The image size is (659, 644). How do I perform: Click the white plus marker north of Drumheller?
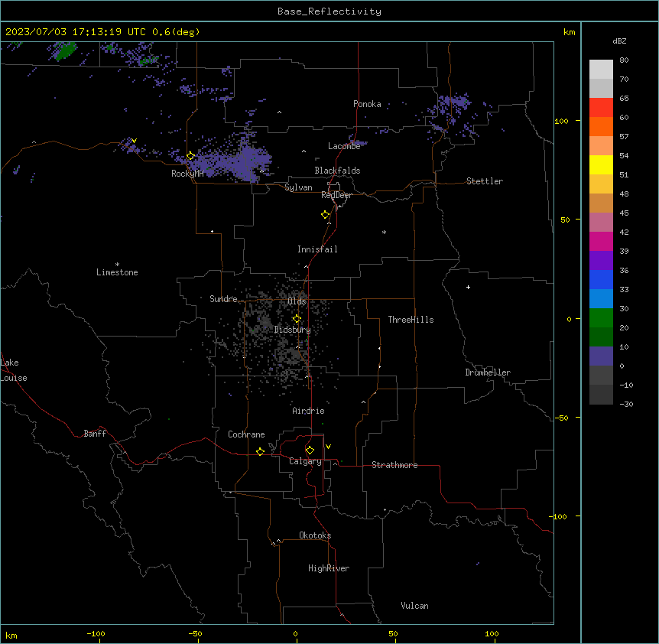coord(468,287)
